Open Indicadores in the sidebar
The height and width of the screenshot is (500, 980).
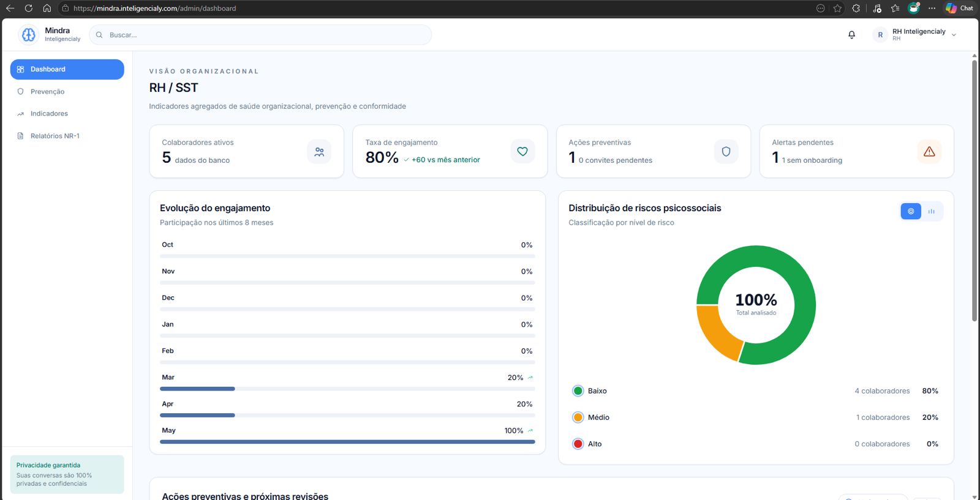(67, 114)
